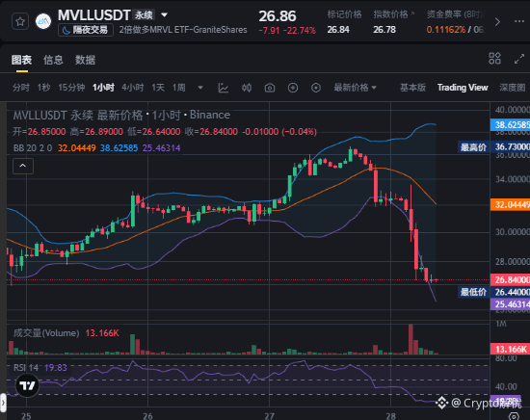This screenshot has height=420, width=530.
Task: Switch to the 信息 tab
Action: 53,60
